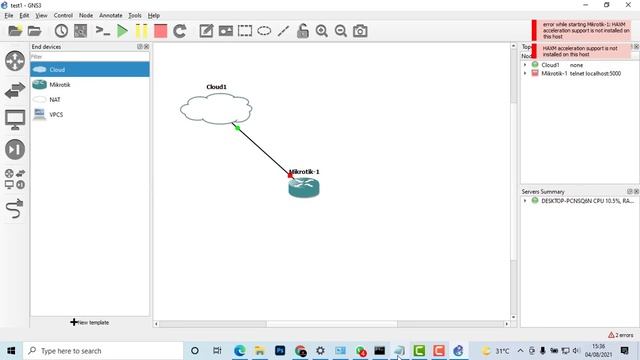This screenshot has width=640, height=360.
Task: Dismiss the HAXM error starting Mikrotik-1 notification
Action: [581, 30]
